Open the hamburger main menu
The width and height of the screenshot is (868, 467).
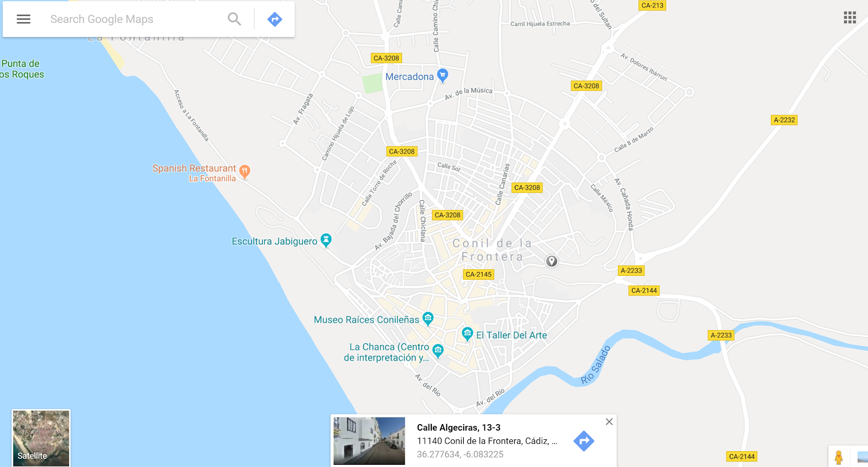coord(23,19)
